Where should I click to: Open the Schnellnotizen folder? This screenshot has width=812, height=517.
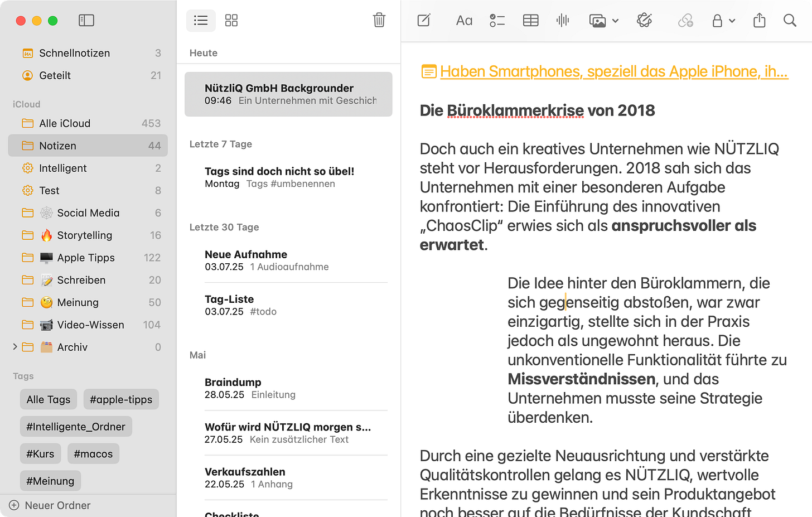click(x=88, y=53)
